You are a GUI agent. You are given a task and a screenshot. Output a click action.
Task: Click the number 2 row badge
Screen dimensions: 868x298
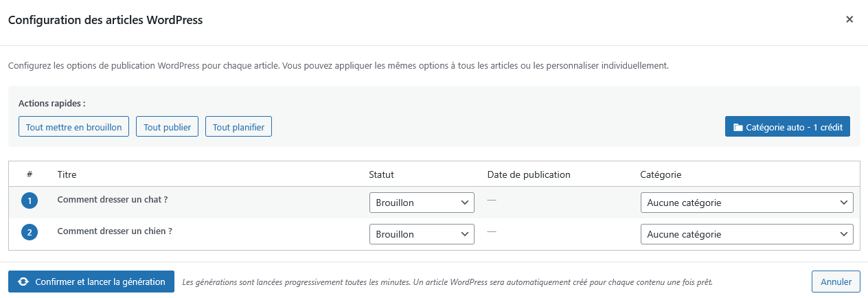(x=30, y=233)
